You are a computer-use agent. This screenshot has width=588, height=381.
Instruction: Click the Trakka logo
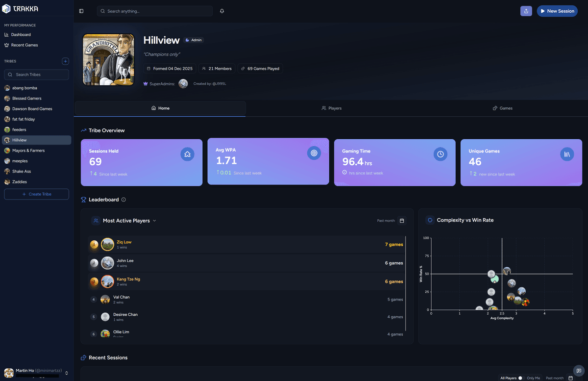(x=20, y=9)
